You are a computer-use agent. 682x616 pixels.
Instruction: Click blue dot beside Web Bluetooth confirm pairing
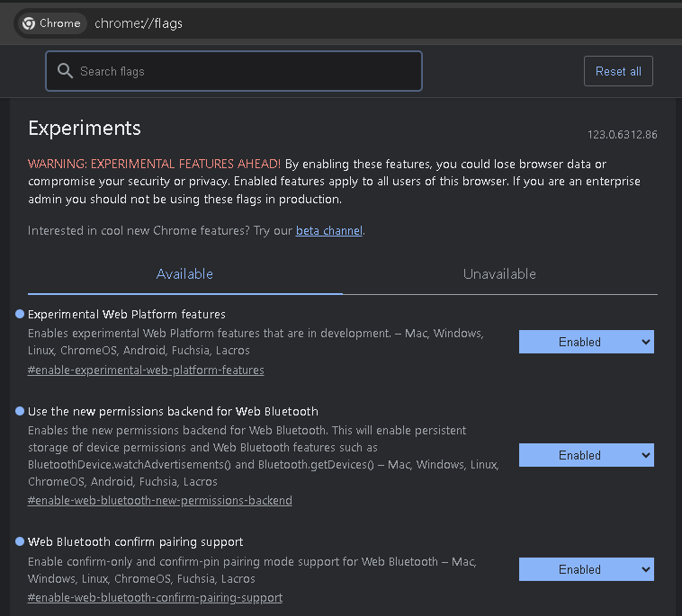(20, 541)
